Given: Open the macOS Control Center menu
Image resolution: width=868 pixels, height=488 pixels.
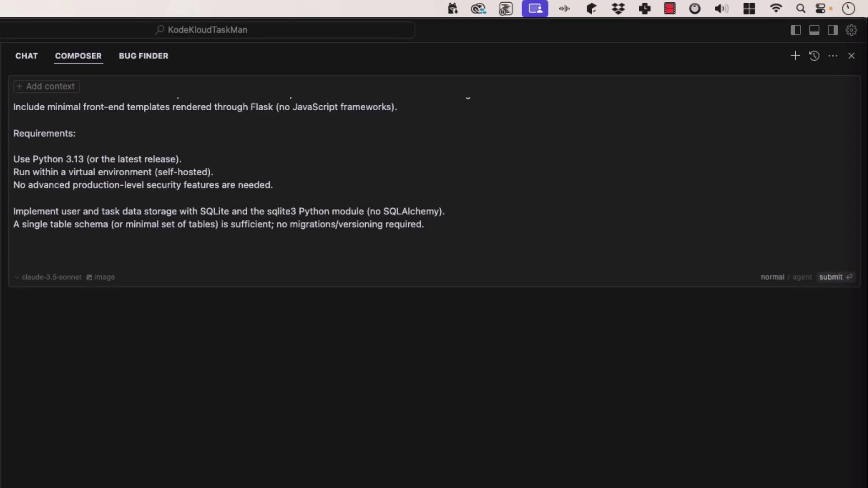Looking at the screenshot, I should [x=821, y=9].
